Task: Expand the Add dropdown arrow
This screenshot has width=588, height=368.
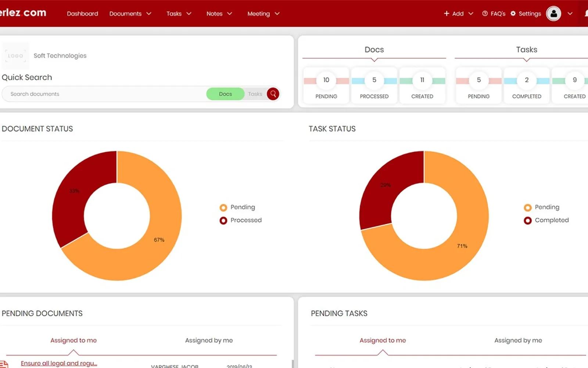Action: (x=471, y=14)
